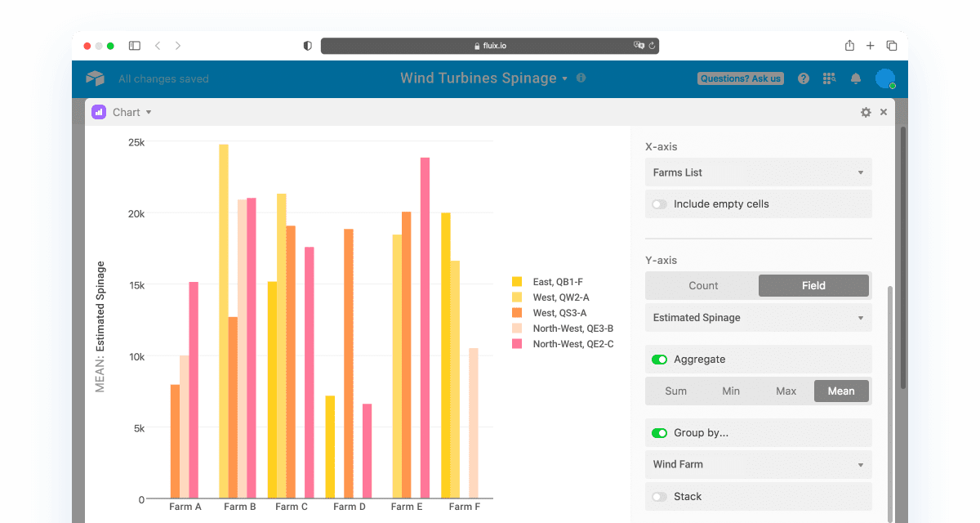Open the Farms List dropdown
The image size is (980, 523).
[758, 172]
